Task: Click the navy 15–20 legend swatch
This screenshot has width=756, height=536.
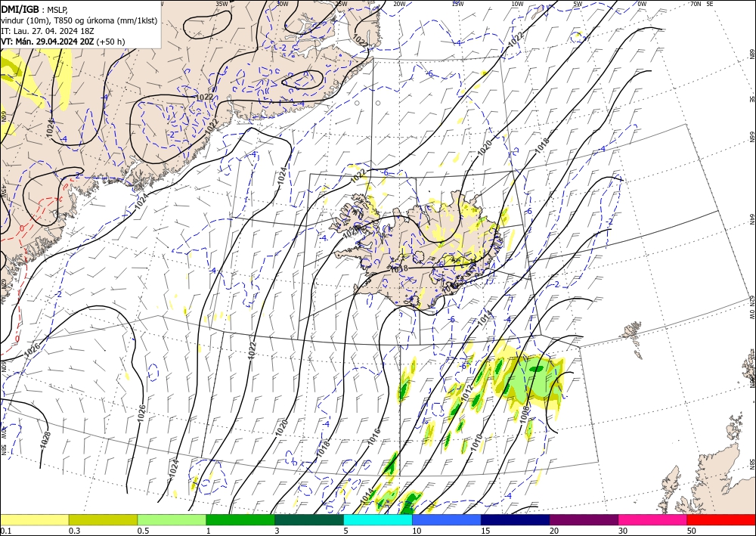Action: [516, 519]
